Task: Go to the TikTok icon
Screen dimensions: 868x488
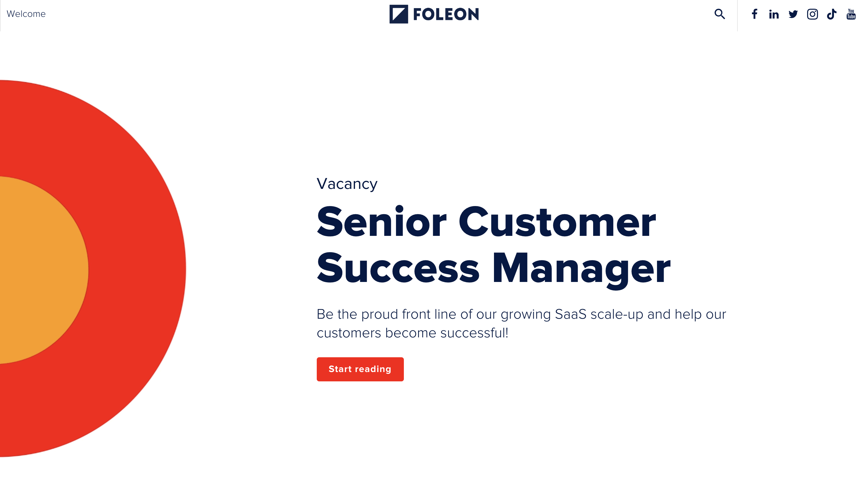Action: pyautogui.click(x=831, y=14)
